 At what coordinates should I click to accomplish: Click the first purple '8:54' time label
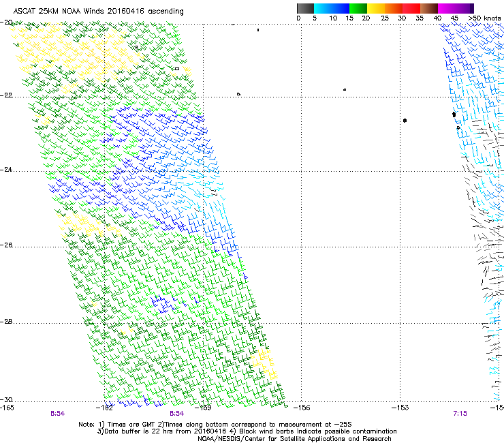click(57, 414)
